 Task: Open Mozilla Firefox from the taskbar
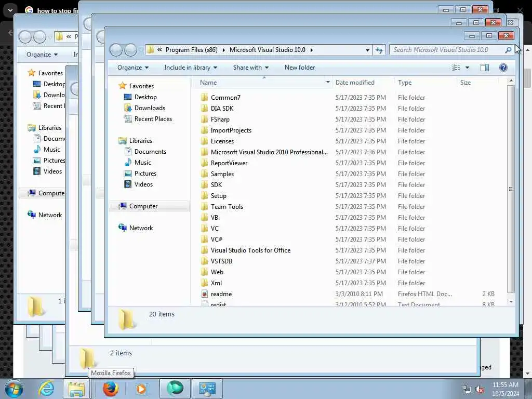click(110, 389)
